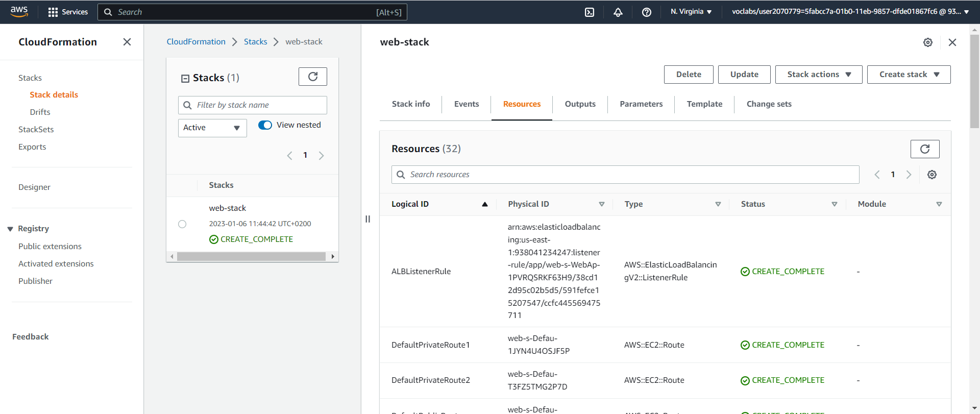Open Public extensions in Registry
The width and height of the screenshot is (980, 414).
[x=50, y=247]
